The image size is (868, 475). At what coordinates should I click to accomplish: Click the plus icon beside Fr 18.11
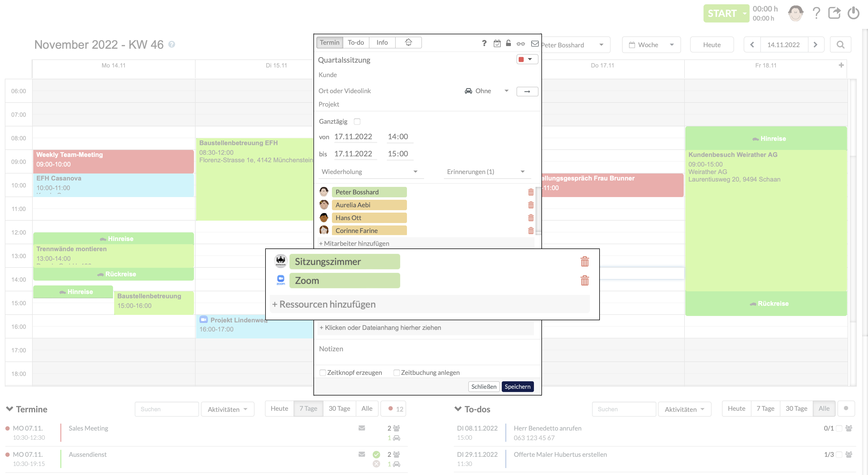tap(841, 65)
